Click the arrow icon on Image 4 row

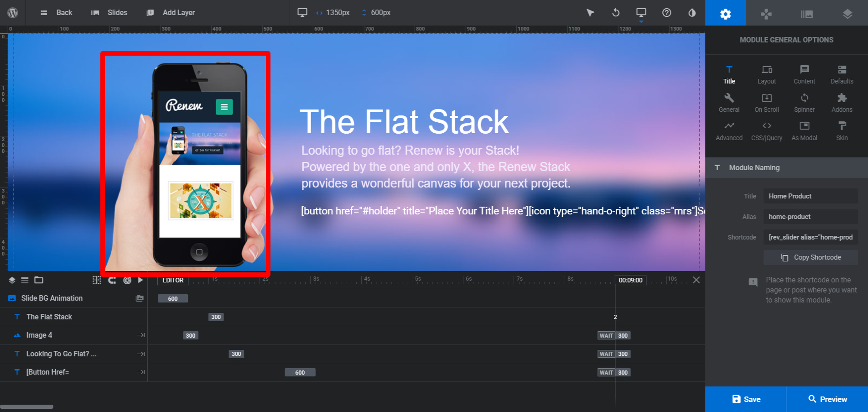tap(141, 335)
